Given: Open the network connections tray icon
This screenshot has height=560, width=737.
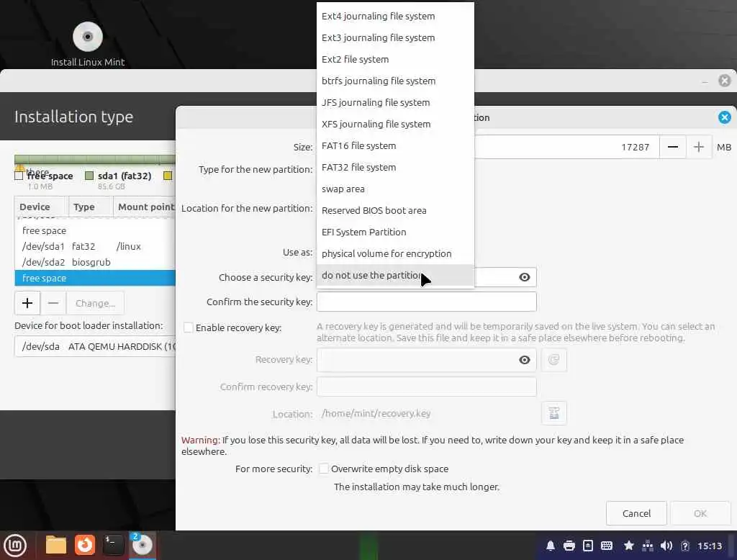Looking at the screenshot, I should pyautogui.click(x=648, y=546).
